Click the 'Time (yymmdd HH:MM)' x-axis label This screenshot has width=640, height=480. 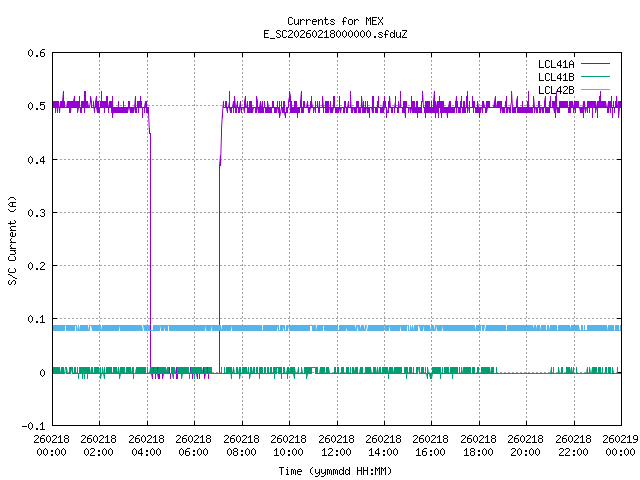pos(335,470)
